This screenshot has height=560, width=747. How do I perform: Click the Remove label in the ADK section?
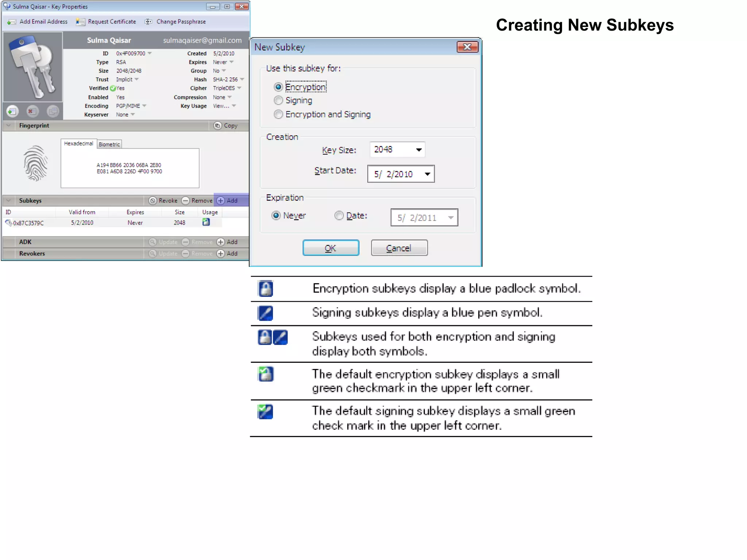202,242
